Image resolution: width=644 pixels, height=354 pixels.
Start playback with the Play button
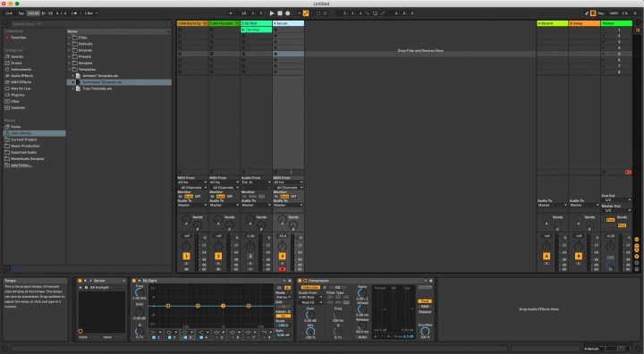coord(272,13)
